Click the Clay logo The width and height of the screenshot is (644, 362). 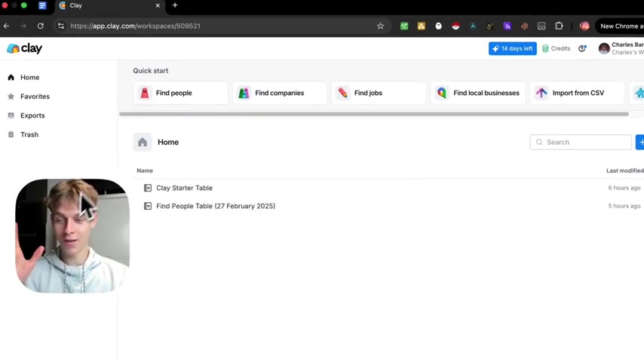pyautogui.click(x=25, y=48)
